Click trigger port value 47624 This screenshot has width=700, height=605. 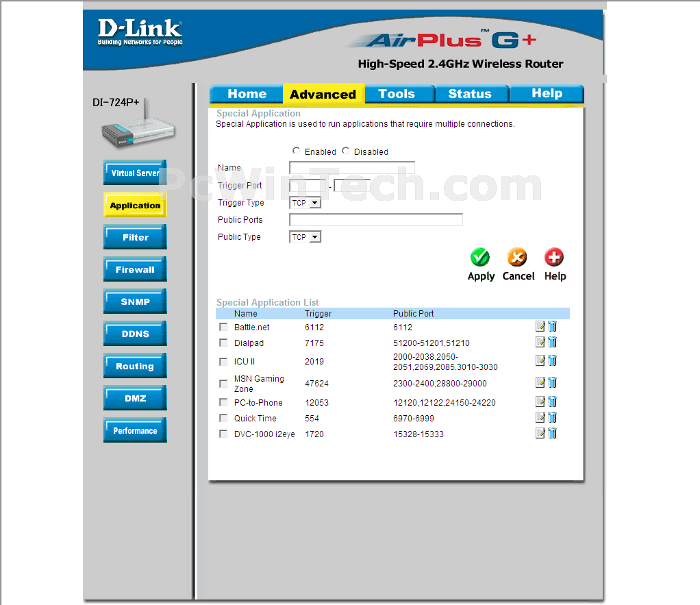pyautogui.click(x=316, y=384)
